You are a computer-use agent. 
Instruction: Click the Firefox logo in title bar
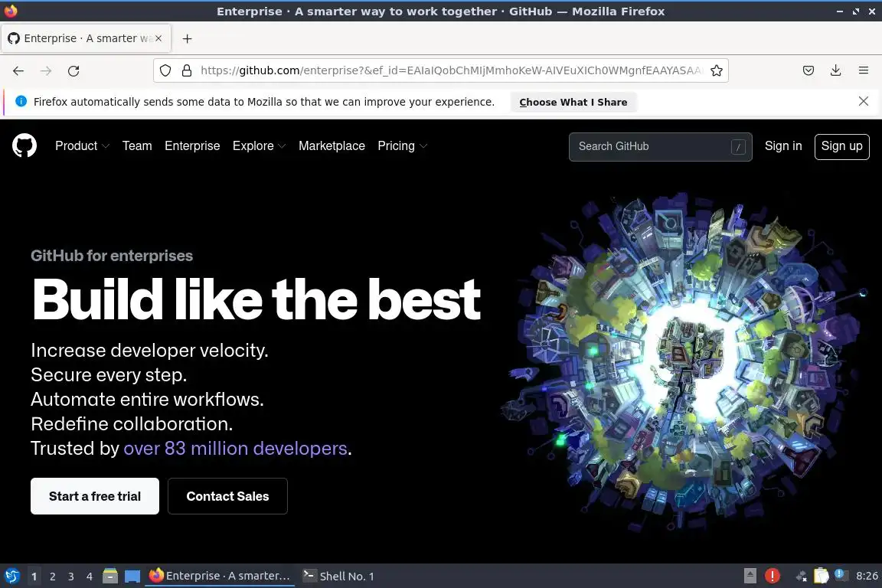(11, 11)
